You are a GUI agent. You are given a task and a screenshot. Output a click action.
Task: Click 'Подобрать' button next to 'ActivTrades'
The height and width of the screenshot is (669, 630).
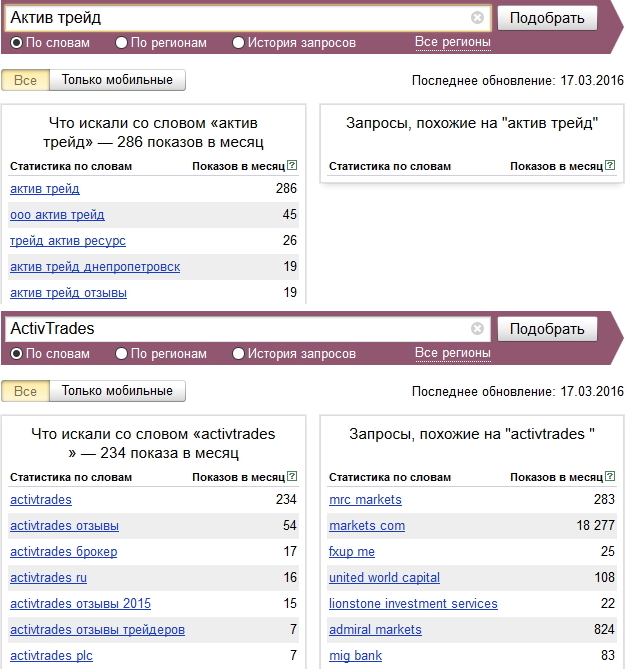pos(547,329)
